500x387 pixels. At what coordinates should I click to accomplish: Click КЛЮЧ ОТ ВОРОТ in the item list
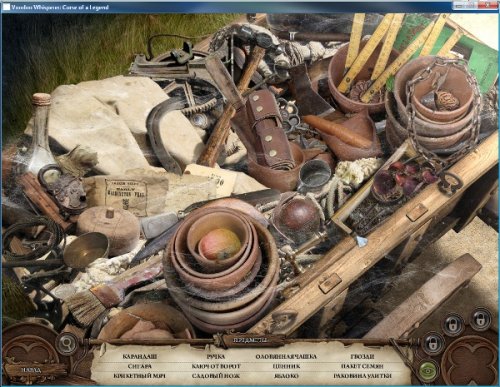(215, 366)
